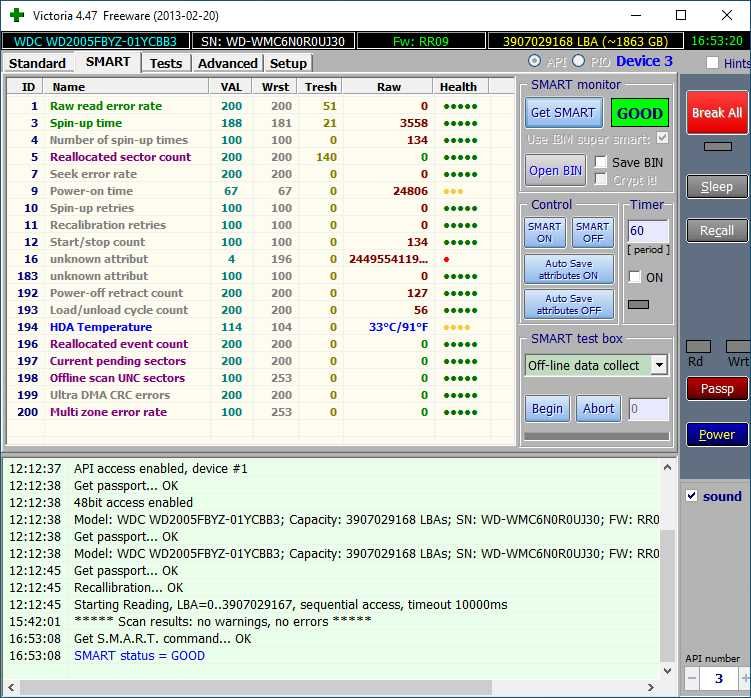Click the Get SMART button

click(x=563, y=113)
